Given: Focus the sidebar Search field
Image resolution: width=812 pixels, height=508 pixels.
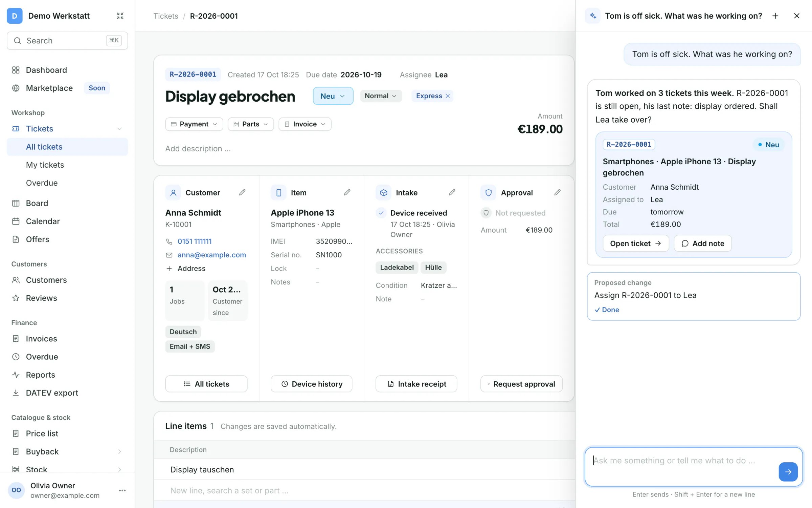Looking at the screenshot, I should coord(67,41).
